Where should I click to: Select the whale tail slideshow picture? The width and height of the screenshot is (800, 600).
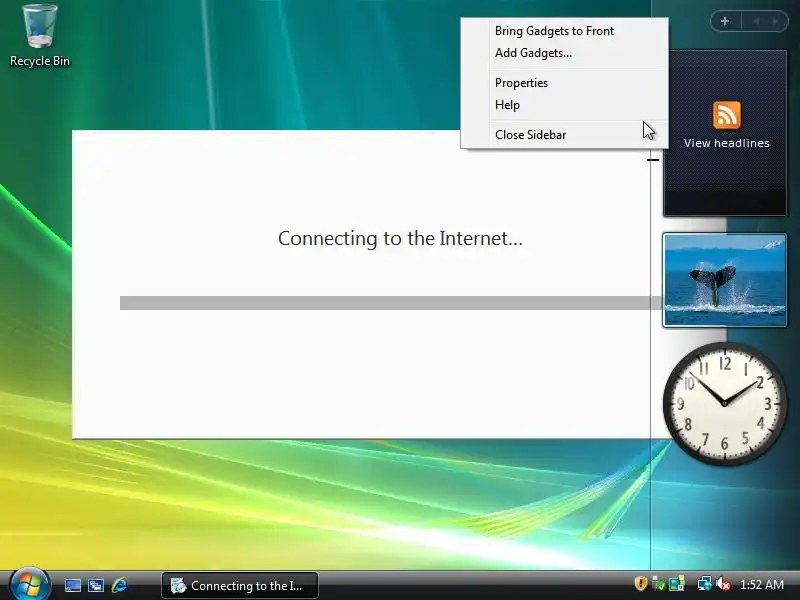coord(724,280)
